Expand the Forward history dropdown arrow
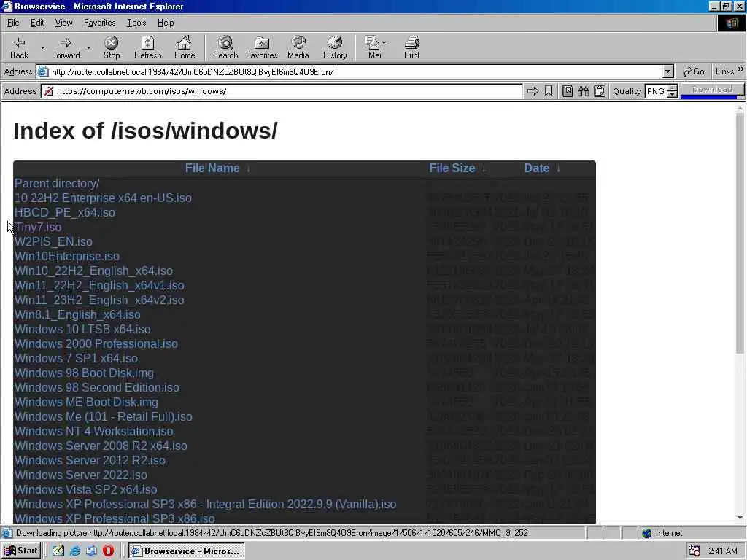The width and height of the screenshot is (747, 560). pyautogui.click(x=88, y=48)
